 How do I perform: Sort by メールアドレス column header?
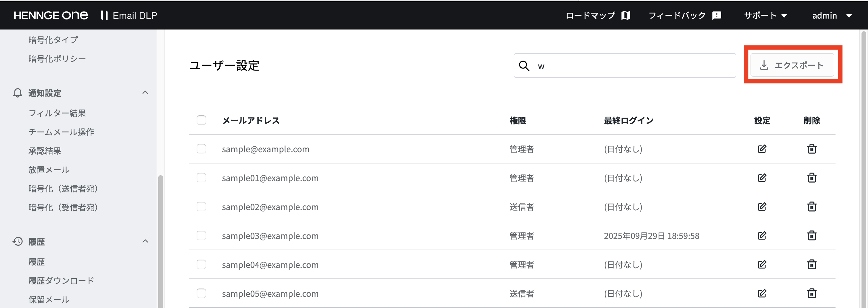251,120
